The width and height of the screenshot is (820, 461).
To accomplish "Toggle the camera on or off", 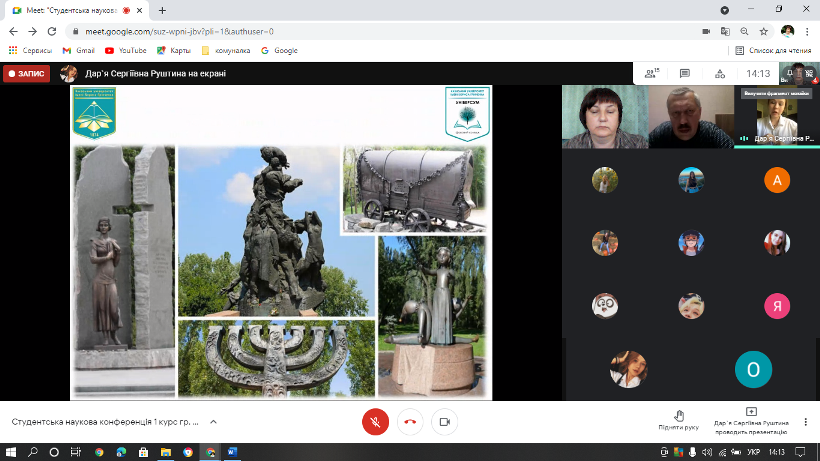I will (x=445, y=422).
